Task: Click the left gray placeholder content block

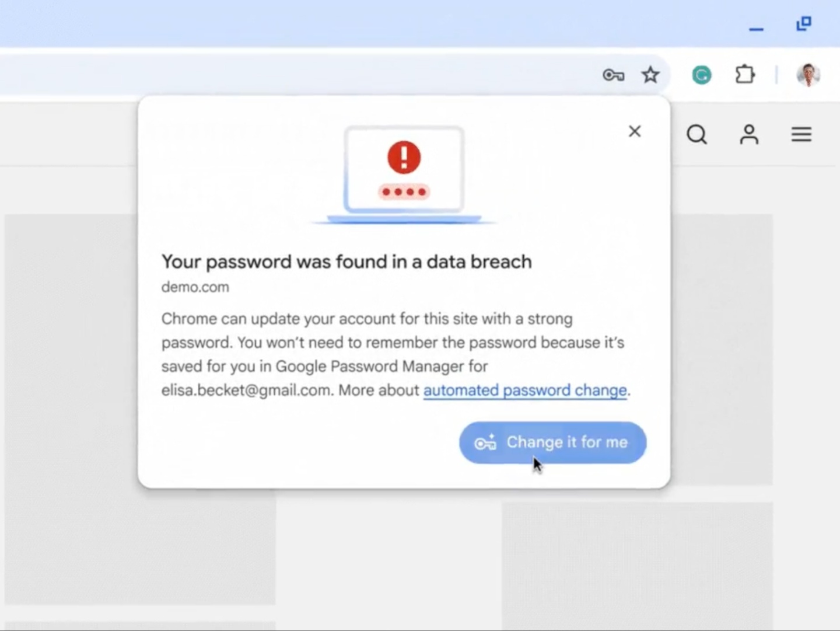Action: (x=70, y=409)
